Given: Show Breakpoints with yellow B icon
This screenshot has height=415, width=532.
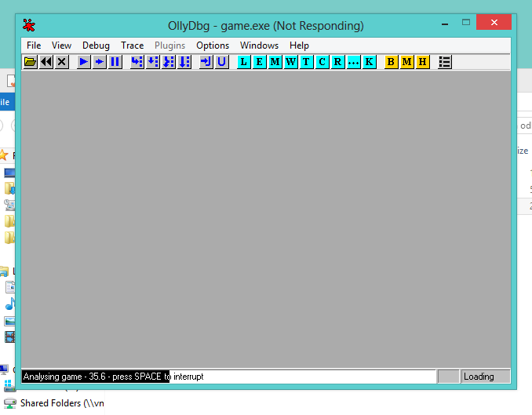Looking at the screenshot, I should pos(391,62).
